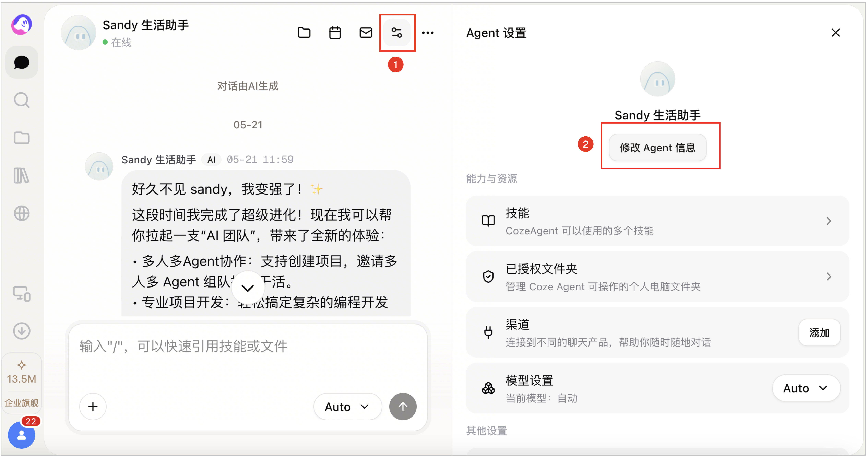Expand the 技能 settings row
The width and height of the screenshot is (868, 457).
click(x=657, y=221)
